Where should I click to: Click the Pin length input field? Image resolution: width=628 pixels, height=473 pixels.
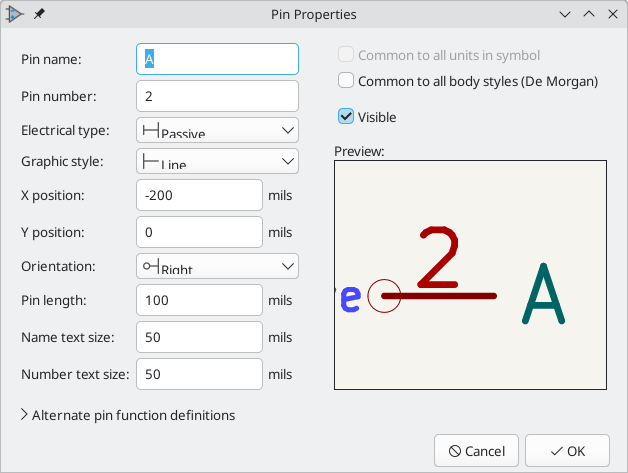(199, 300)
